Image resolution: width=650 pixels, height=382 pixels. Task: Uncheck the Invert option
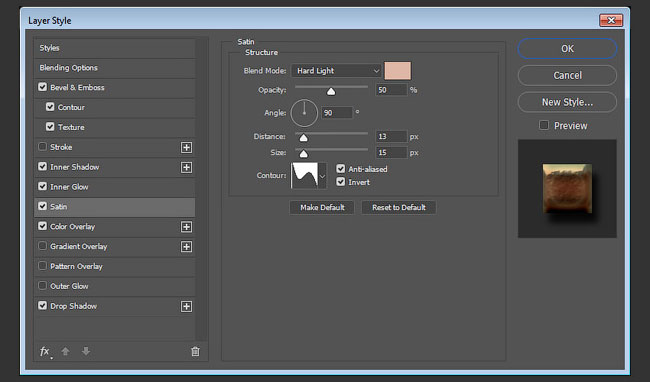pos(341,182)
